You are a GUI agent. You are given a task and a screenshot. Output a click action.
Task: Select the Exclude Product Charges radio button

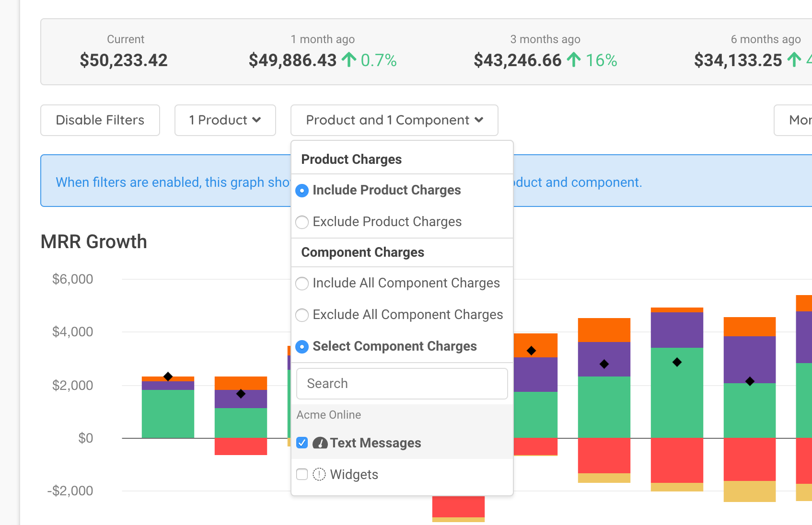pyautogui.click(x=302, y=222)
